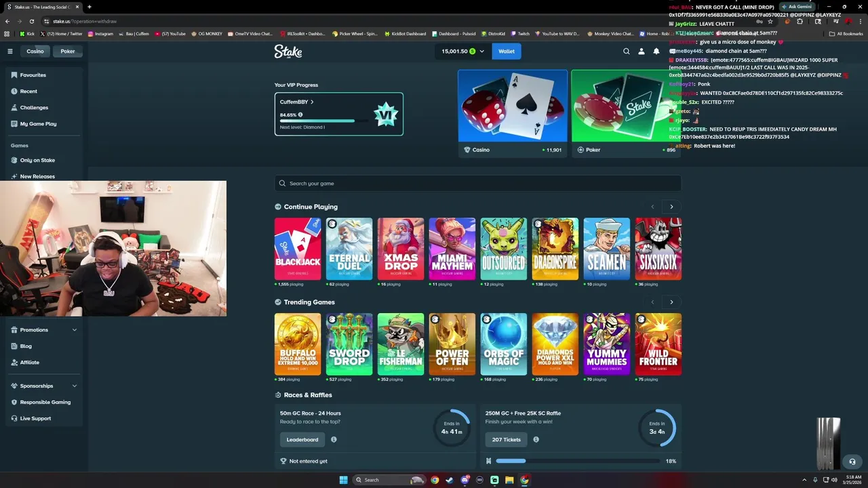This screenshot has height=488, width=868.
Task: Click the VIP progress bar
Action: click(324, 121)
